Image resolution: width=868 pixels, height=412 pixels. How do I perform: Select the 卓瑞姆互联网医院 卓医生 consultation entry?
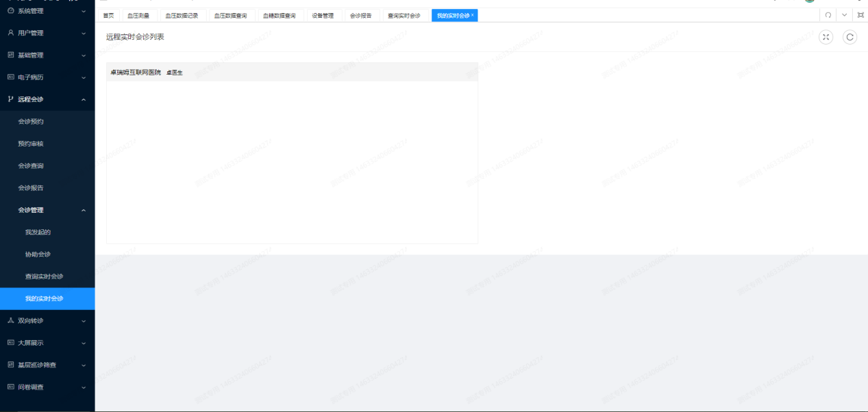[x=147, y=72]
